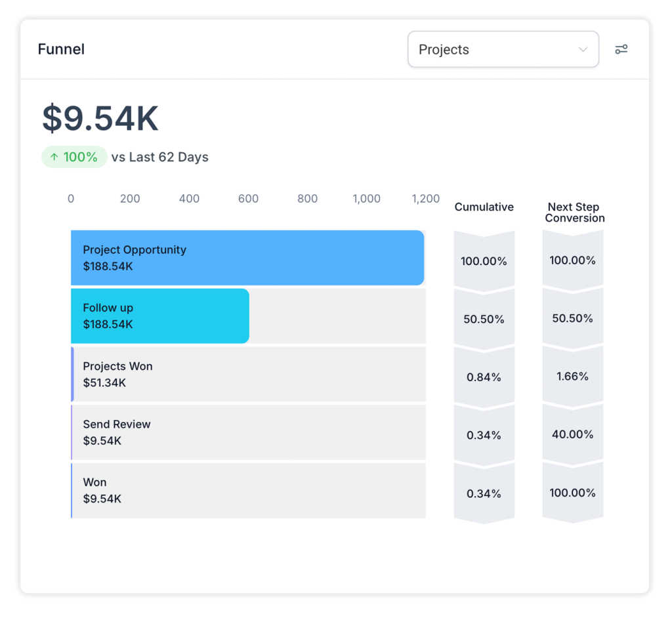Click the chevron arrow in Projects selector
This screenshot has height=618, width=672.
click(582, 50)
